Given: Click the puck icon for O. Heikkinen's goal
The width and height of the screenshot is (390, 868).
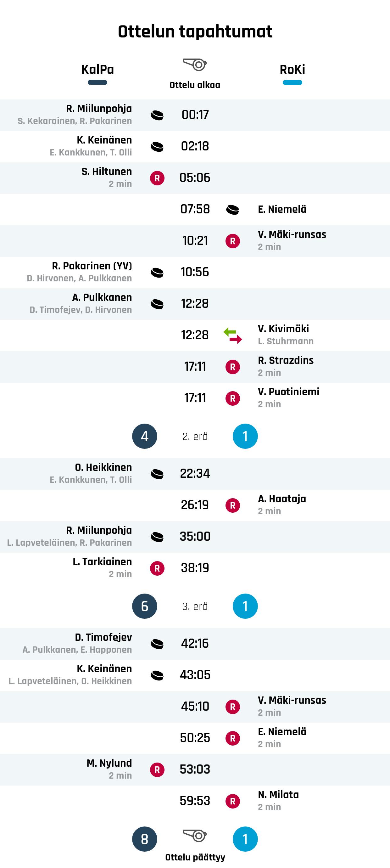Looking at the screenshot, I should (x=157, y=474).
